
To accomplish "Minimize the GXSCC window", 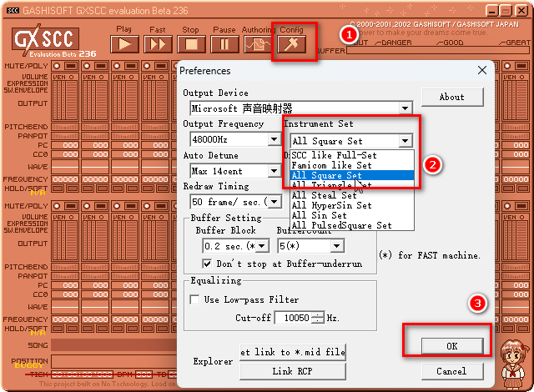I will click(492, 11).
